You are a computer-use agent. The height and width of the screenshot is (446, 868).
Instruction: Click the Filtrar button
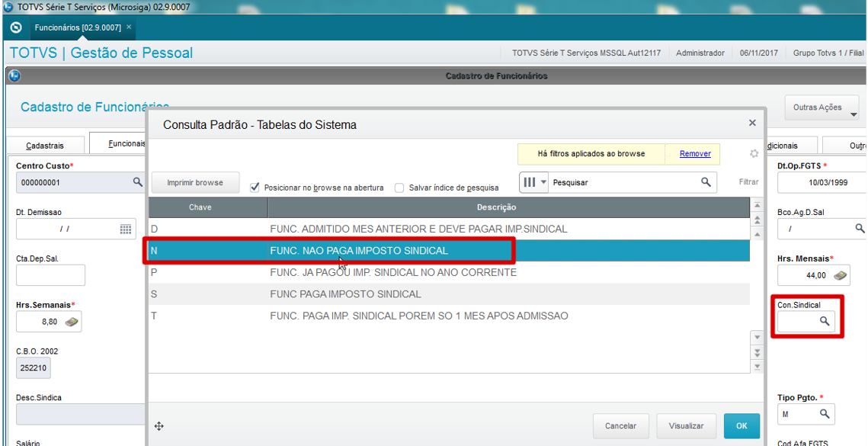748,181
